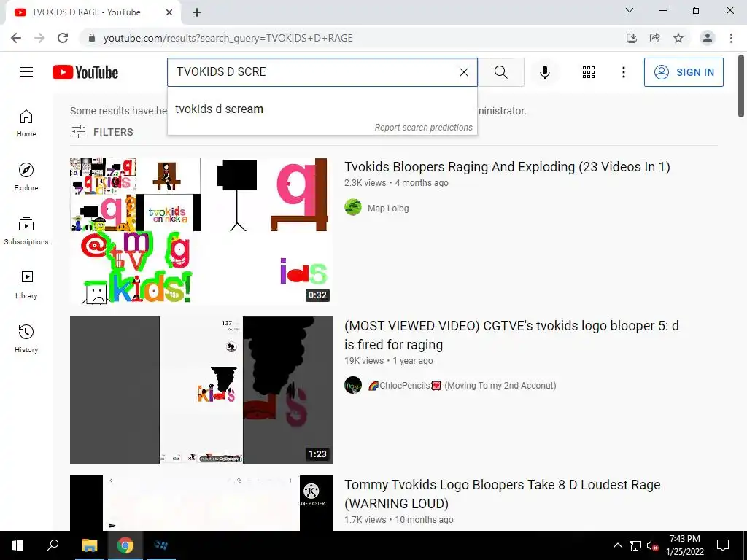
Task: Open the YouTube hamburger guide menu
Action: coord(26,72)
